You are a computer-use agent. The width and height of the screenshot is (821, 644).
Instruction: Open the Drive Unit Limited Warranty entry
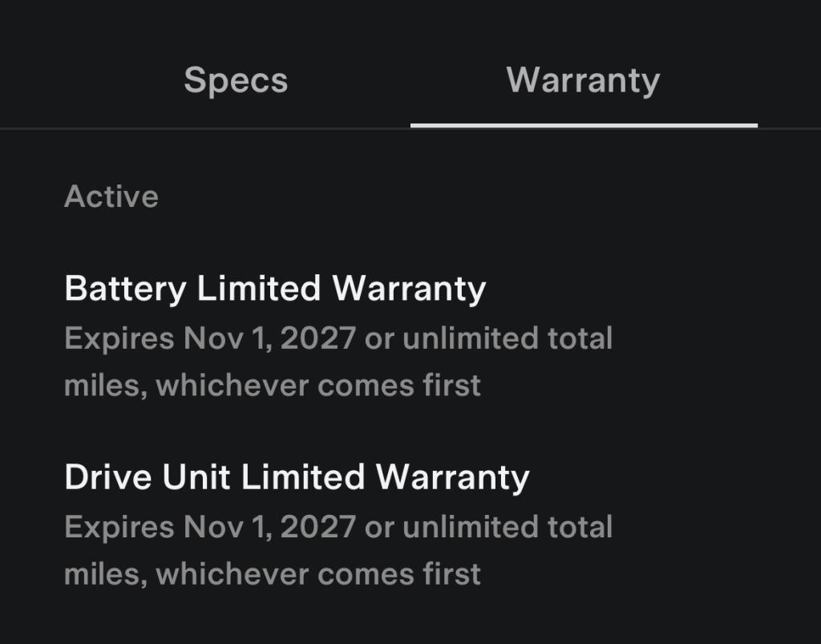pyautogui.click(x=297, y=477)
